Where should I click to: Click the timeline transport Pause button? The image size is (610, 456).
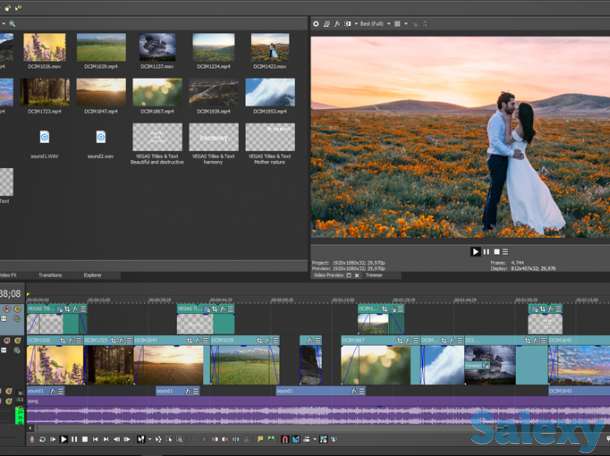click(74, 439)
